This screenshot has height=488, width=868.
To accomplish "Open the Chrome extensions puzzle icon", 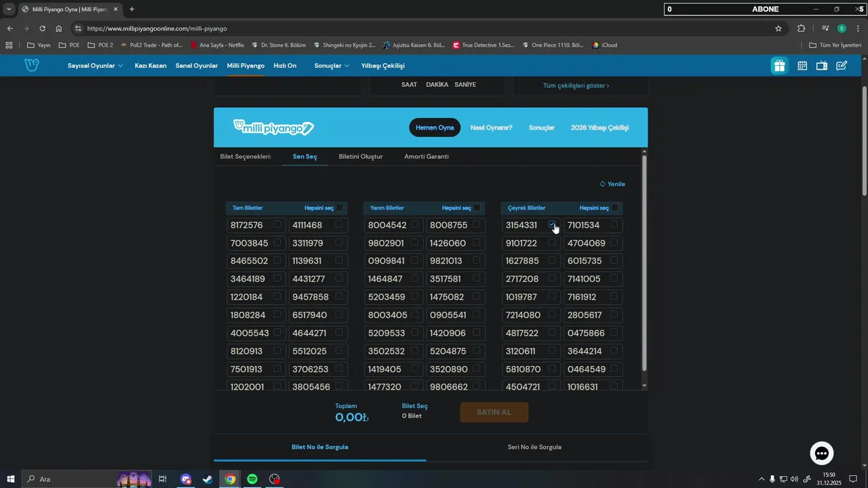I will (802, 28).
